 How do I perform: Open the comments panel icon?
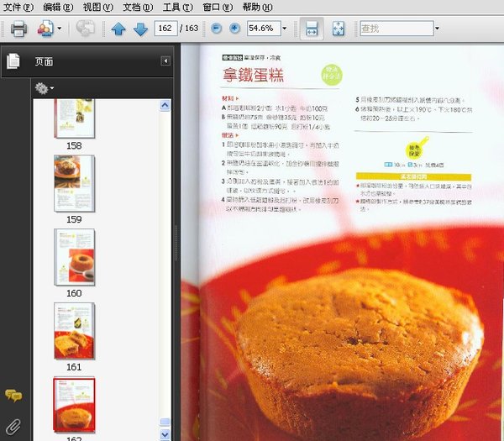[13, 396]
